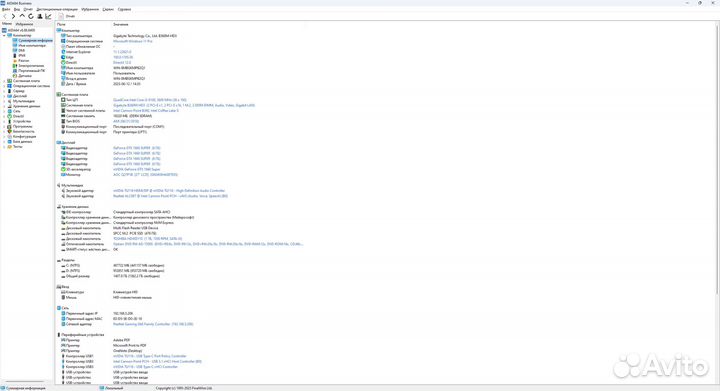The width and height of the screenshot is (720, 391).
Task: Open the TOSHIBA disk drive link
Action: click(x=147, y=239)
